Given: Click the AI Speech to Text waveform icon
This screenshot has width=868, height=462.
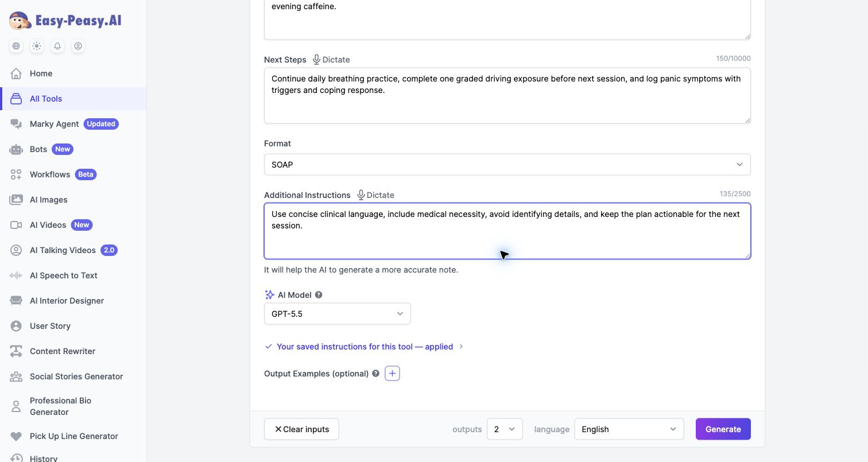Looking at the screenshot, I should (16, 275).
